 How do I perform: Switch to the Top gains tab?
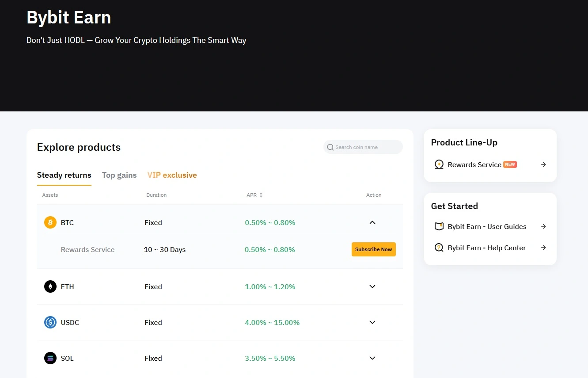[119, 175]
